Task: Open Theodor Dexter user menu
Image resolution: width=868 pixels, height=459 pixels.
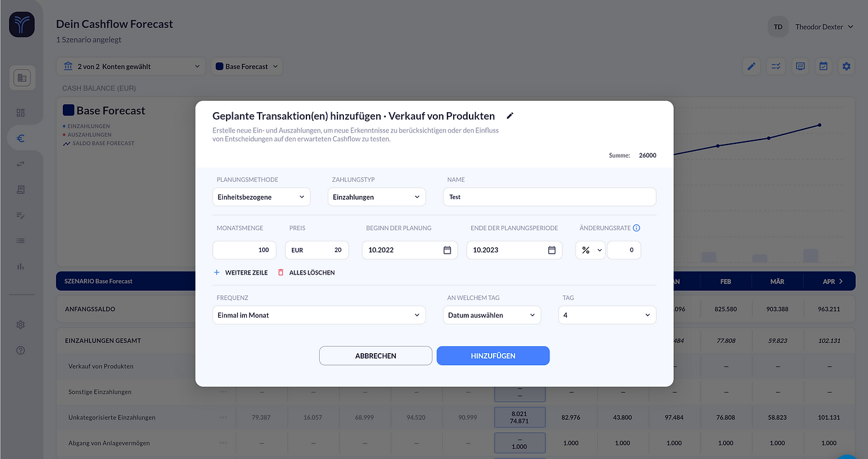Action: (824, 27)
